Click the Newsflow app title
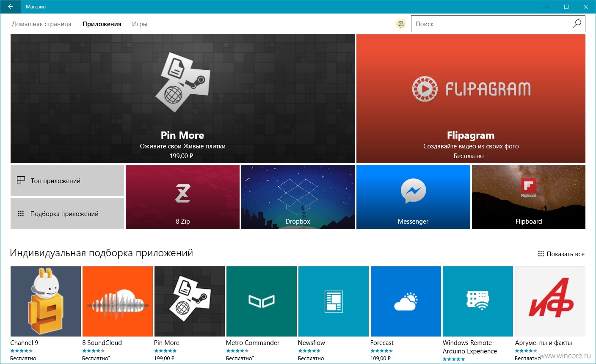 (x=312, y=343)
